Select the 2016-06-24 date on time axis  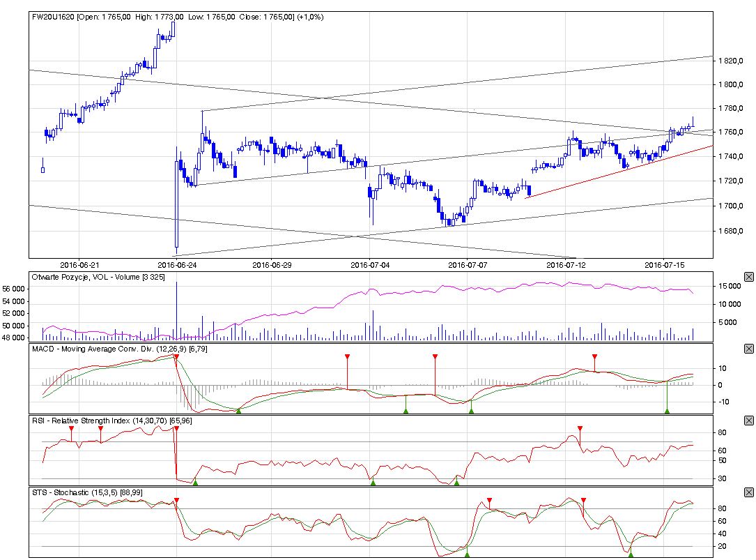click(x=177, y=265)
